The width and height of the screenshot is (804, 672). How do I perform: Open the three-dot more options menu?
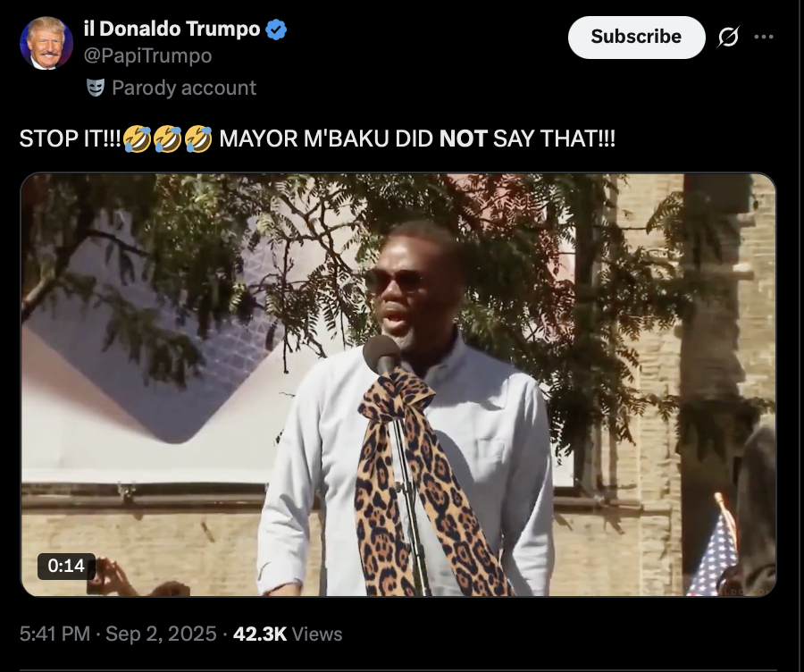tap(764, 37)
